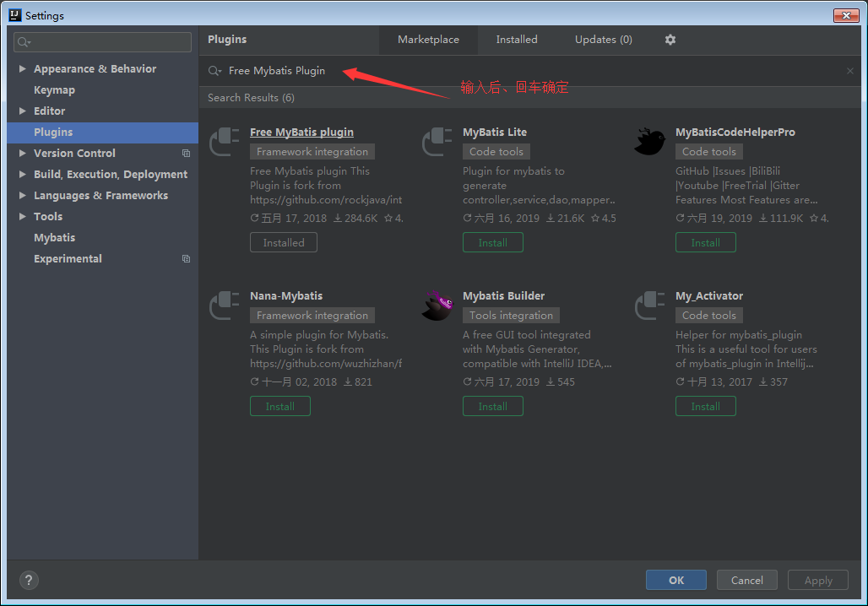
Task: Click the Free MyBatis plugin plug icon
Action: 225,142
